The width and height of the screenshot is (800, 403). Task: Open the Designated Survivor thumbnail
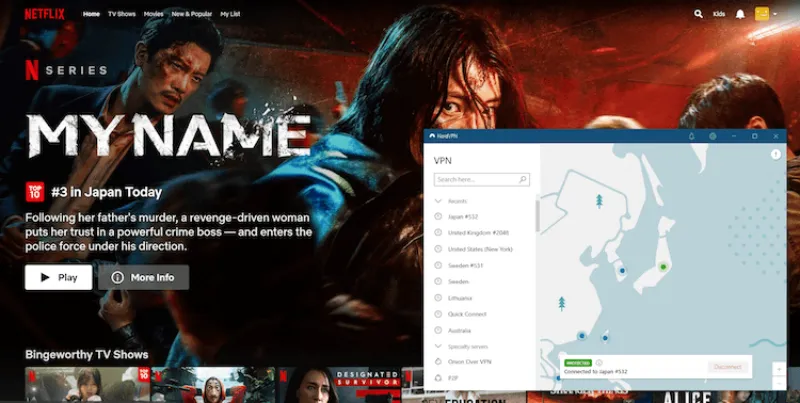[338, 384]
